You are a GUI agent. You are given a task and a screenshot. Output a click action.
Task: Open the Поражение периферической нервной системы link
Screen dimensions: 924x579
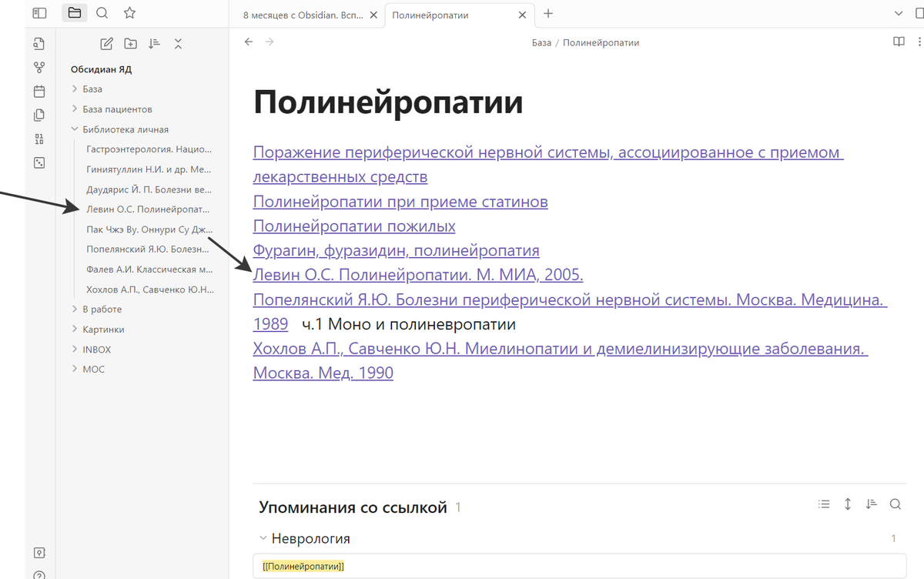pos(547,165)
